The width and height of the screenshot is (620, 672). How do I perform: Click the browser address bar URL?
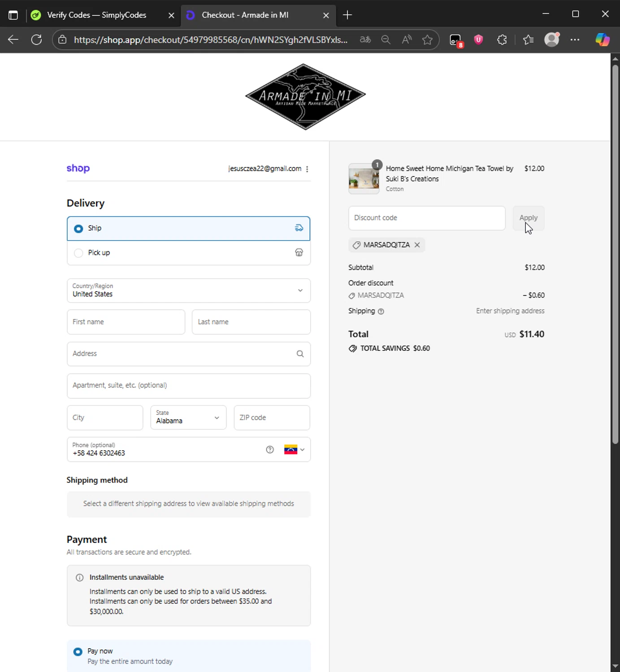click(211, 40)
